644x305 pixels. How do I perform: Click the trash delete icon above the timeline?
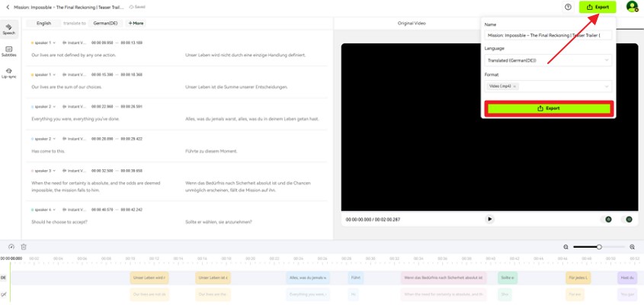[24, 247]
